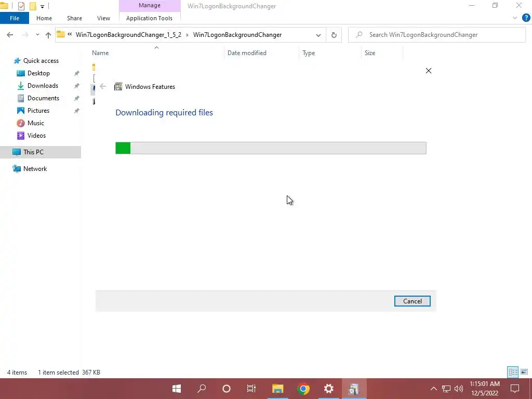532x399 pixels.
Task: Open taskbar Search
Action: pos(202,389)
